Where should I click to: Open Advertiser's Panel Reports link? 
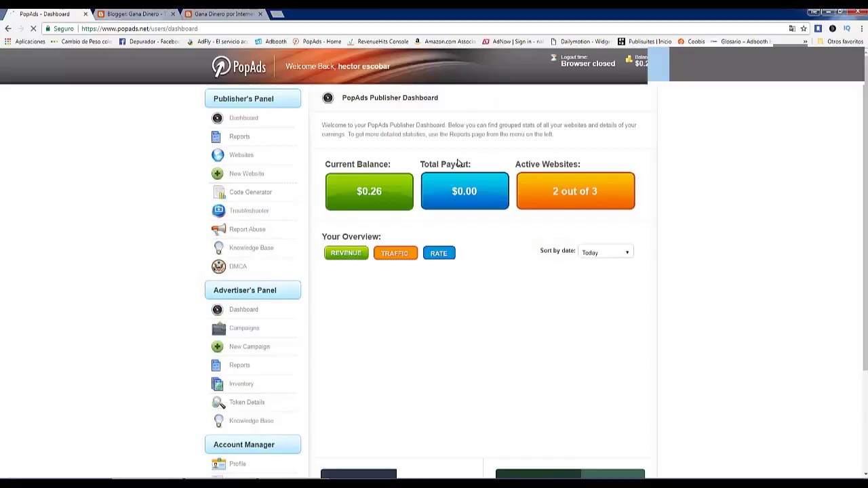(239, 365)
